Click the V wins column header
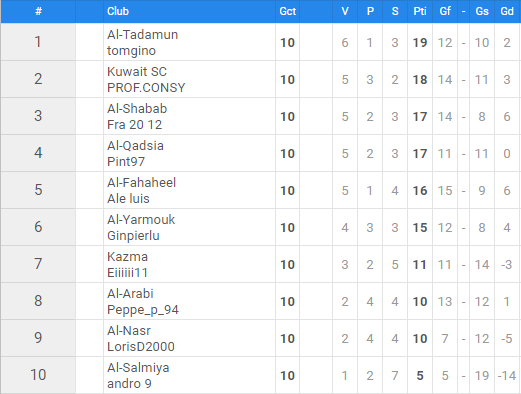 (x=345, y=11)
